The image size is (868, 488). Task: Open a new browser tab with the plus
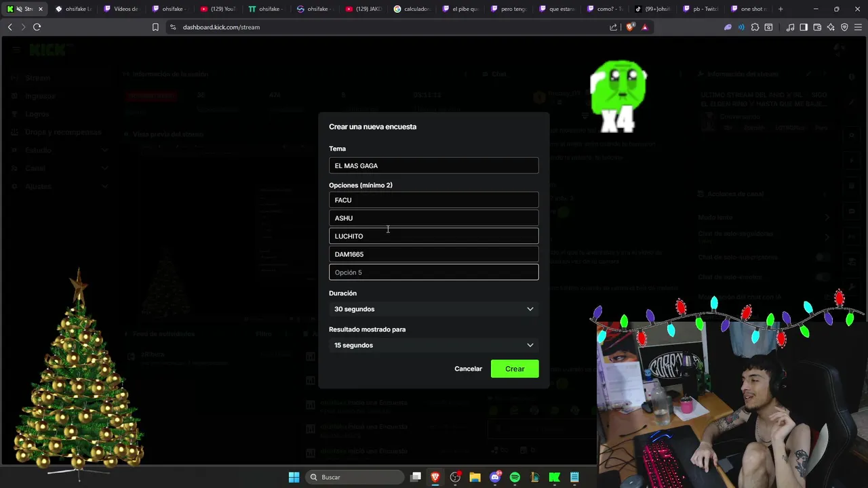pyautogui.click(x=781, y=9)
